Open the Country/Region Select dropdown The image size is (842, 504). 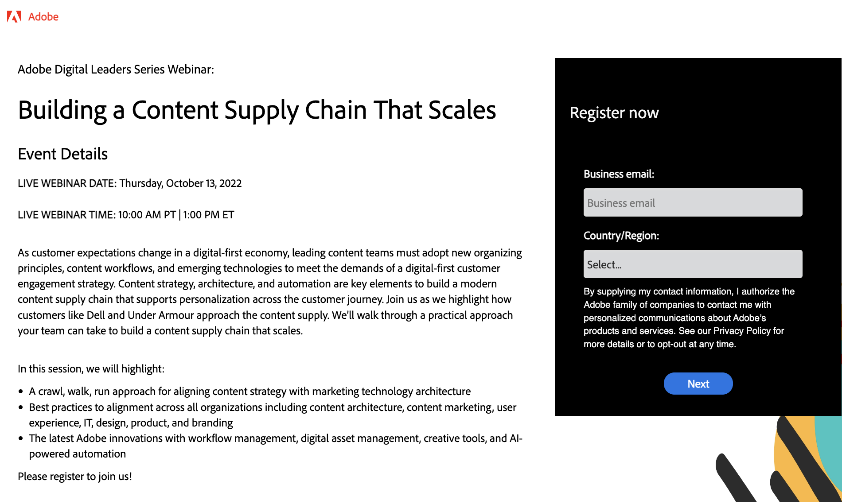pos(693,264)
